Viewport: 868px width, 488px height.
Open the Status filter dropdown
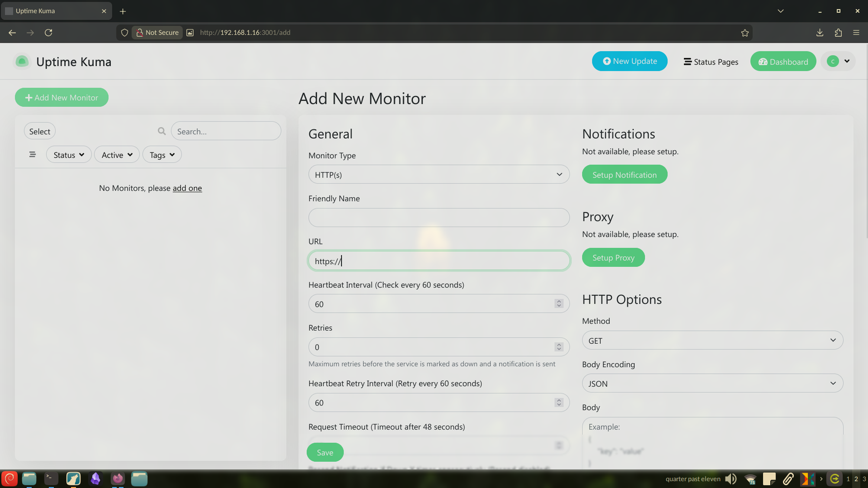[69, 155]
